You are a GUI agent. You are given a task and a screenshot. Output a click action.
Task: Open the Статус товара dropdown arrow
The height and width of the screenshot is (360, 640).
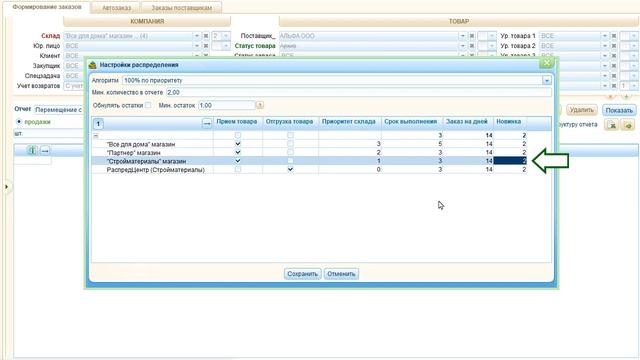pos(462,46)
